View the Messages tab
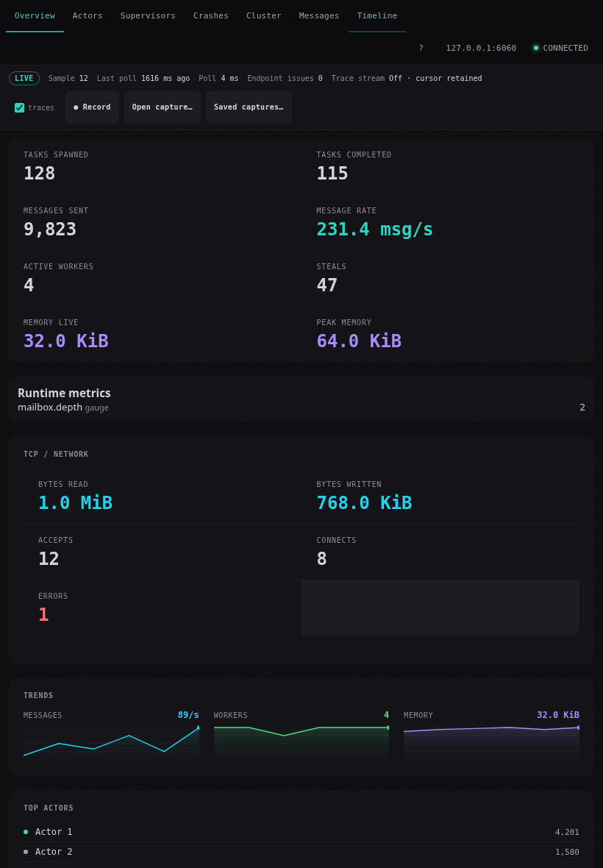Screen dimensions: 603x868 pos(319,16)
